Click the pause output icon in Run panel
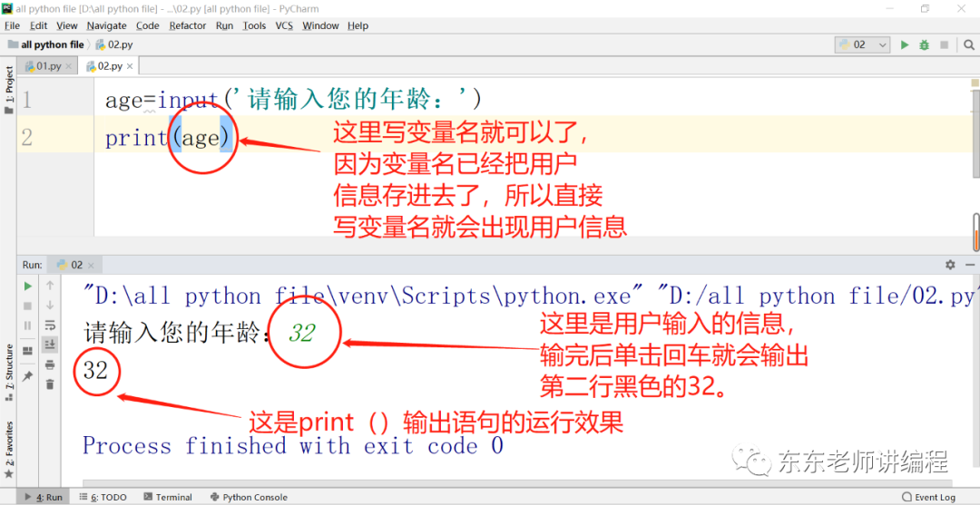The height and width of the screenshot is (505, 980). 27,325
